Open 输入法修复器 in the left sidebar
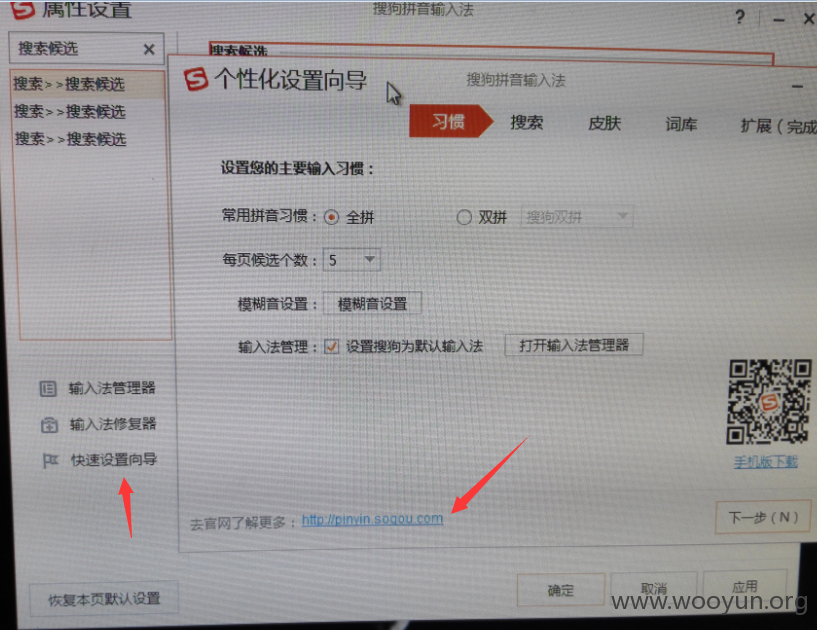The height and width of the screenshot is (630, 817). tap(98, 424)
